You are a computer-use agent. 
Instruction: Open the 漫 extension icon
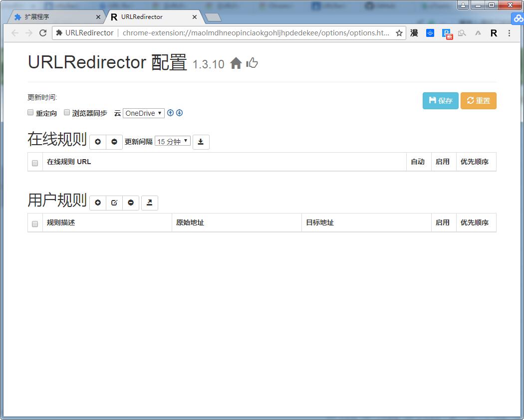(x=414, y=33)
